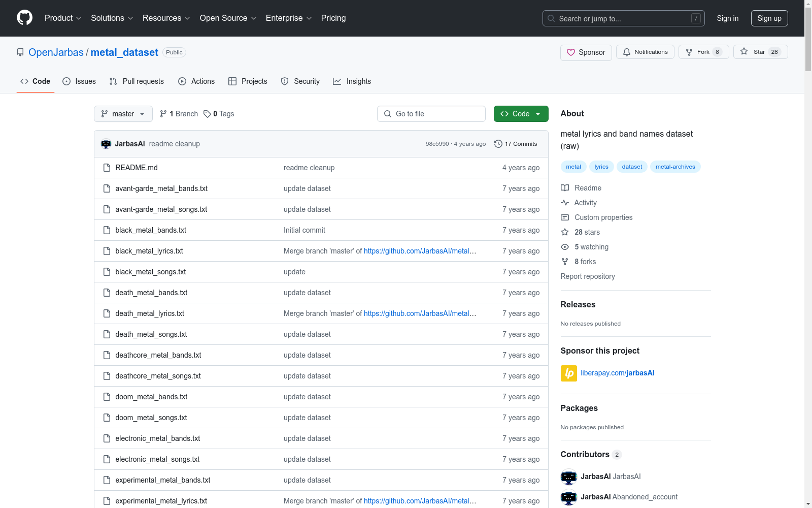This screenshot has height=508, width=812.
Task: Open the 98c5990 commit hash link
Action: (437, 144)
